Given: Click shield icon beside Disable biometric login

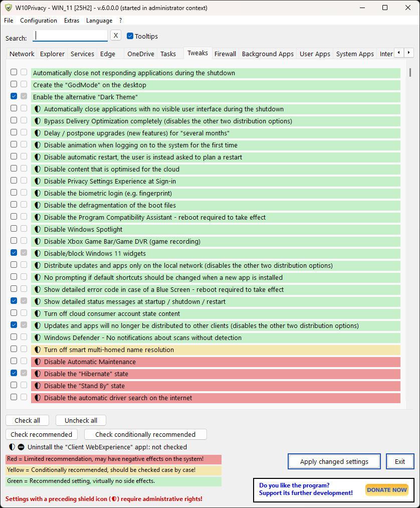Looking at the screenshot, I should pyautogui.click(x=38, y=194).
